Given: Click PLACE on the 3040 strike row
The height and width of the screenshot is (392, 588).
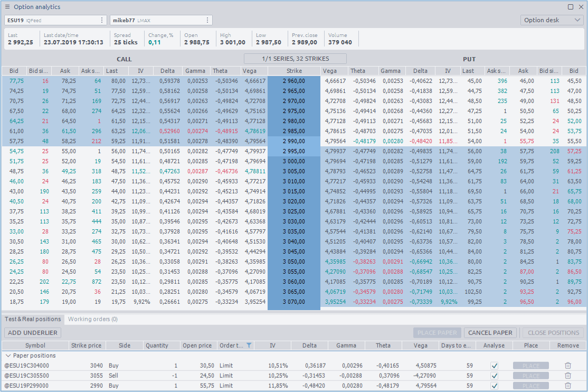Looking at the screenshot, I should pos(530,365).
